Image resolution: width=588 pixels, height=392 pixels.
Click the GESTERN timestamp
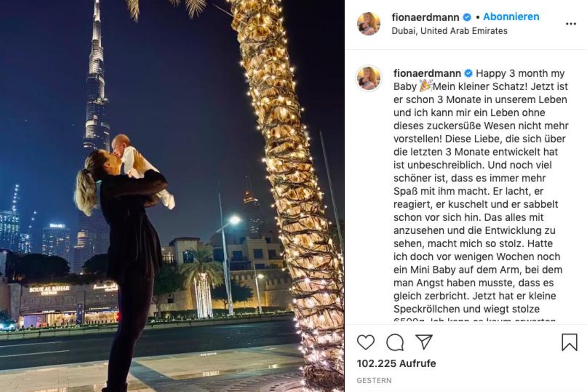pos(374,381)
